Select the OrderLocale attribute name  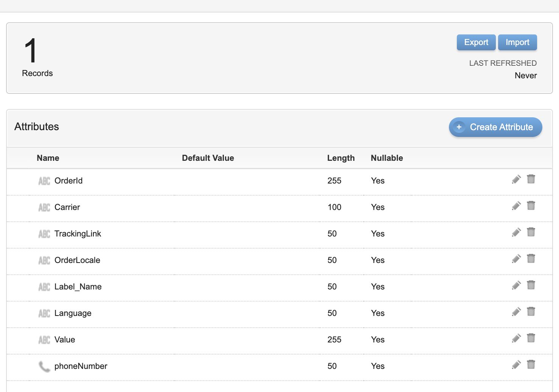pyautogui.click(x=77, y=260)
